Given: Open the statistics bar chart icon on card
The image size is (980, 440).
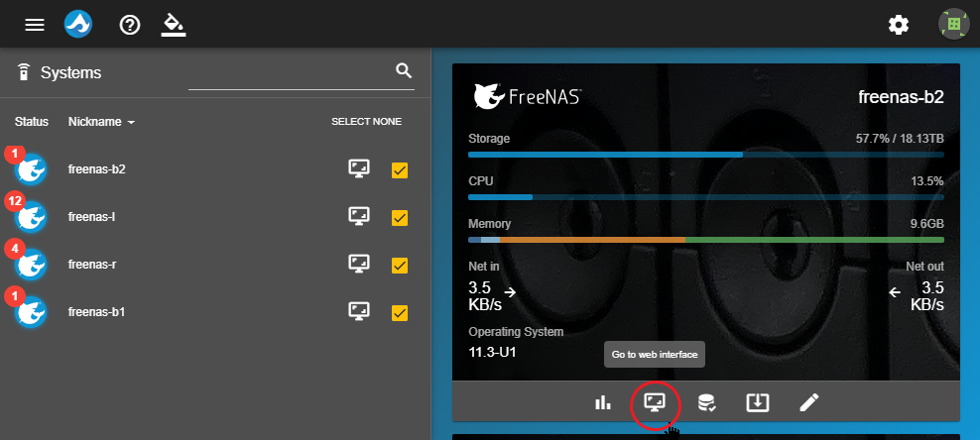Looking at the screenshot, I should point(602,402).
